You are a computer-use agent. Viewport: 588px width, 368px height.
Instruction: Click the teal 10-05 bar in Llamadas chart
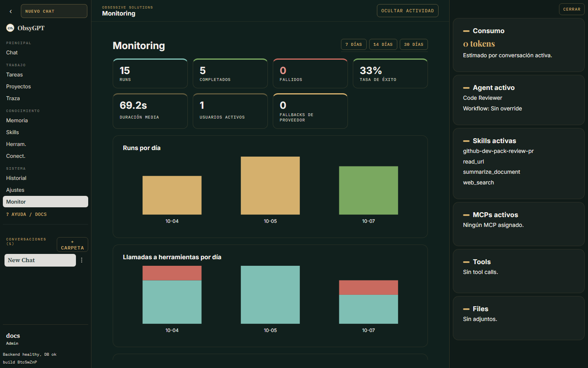[270, 295]
